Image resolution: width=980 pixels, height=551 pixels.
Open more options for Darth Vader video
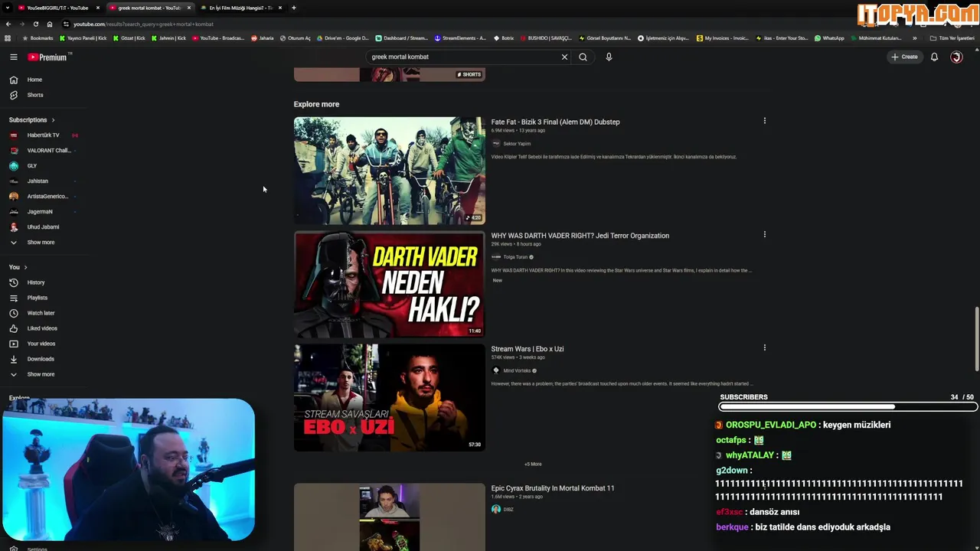(764, 234)
